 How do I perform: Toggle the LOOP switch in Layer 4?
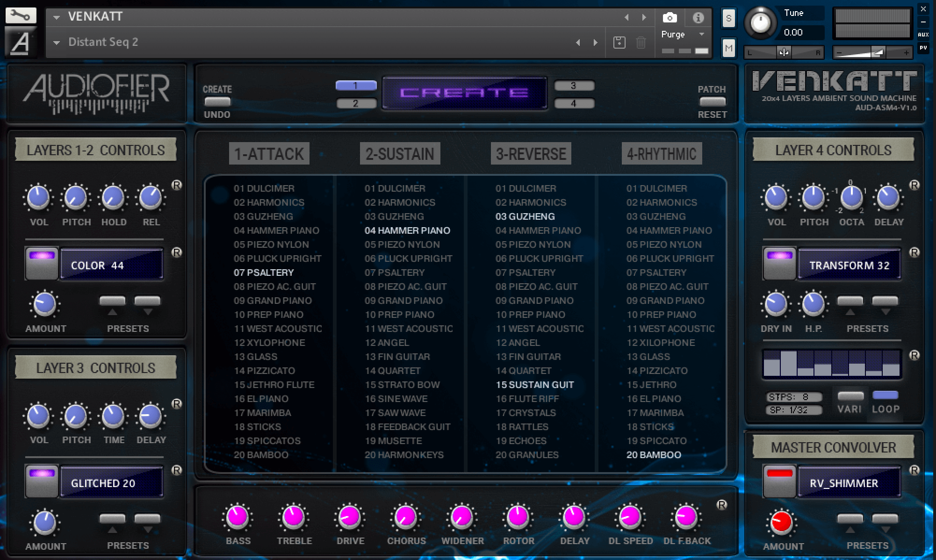(885, 396)
